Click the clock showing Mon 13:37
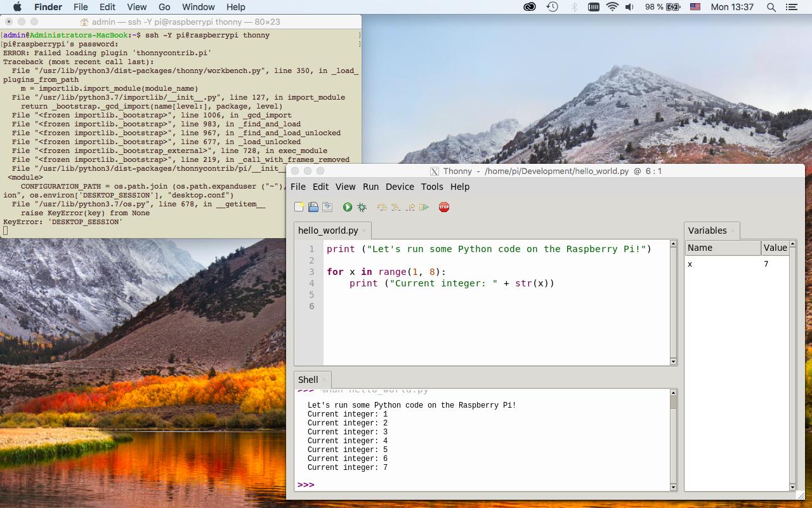 732,7
